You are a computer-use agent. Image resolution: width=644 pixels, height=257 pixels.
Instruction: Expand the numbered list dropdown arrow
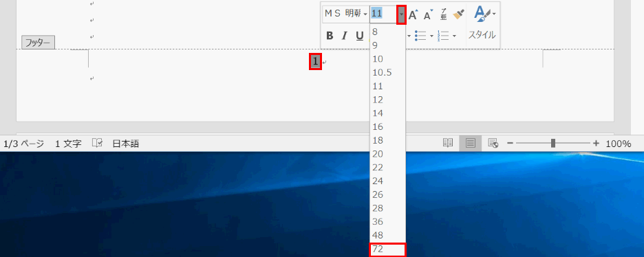[454, 36]
